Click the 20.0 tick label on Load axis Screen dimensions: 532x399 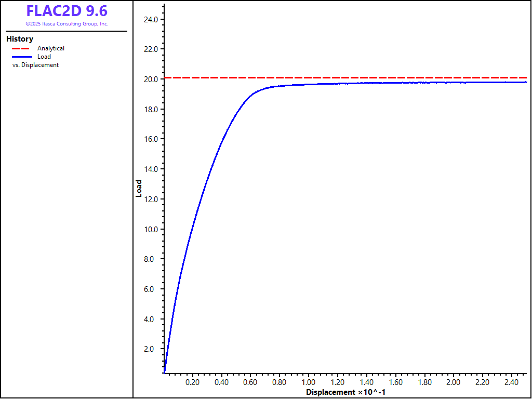[151, 79]
